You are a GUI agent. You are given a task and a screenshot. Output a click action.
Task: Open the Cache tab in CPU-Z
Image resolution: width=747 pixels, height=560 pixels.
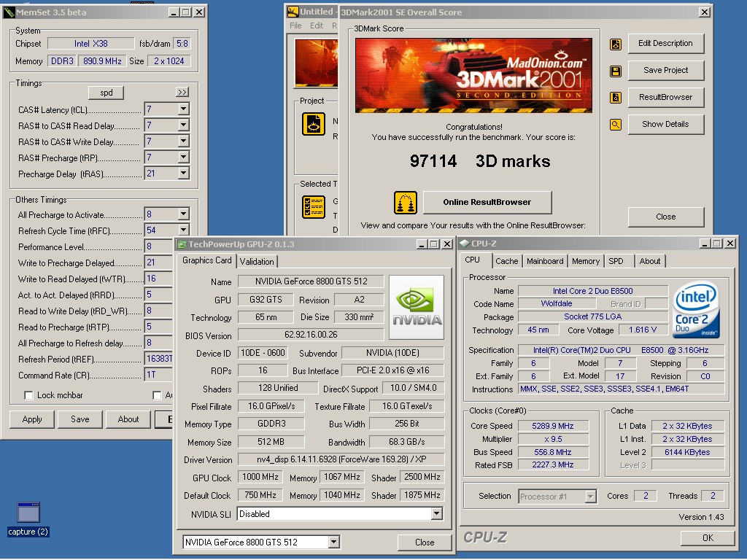[506, 261]
